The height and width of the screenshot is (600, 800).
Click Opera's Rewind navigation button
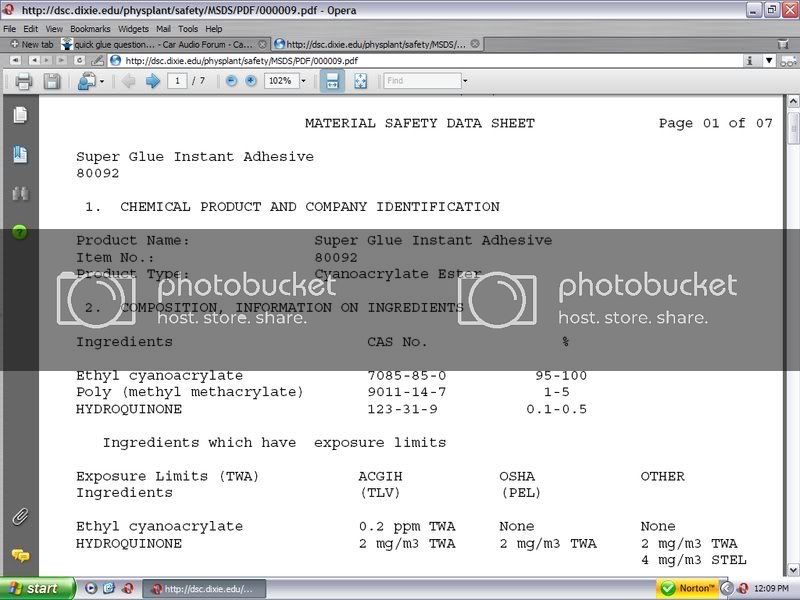pyautogui.click(x=16, y=60)
